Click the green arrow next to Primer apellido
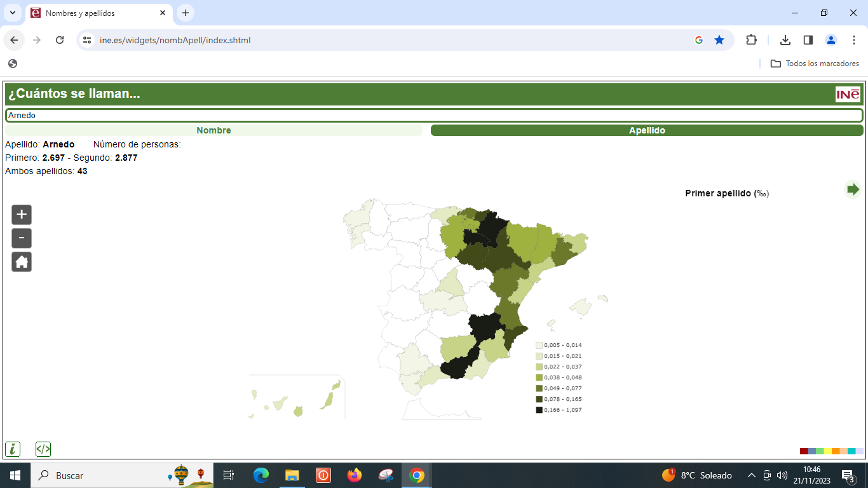 pyautogui.click(x=853, y=189)
